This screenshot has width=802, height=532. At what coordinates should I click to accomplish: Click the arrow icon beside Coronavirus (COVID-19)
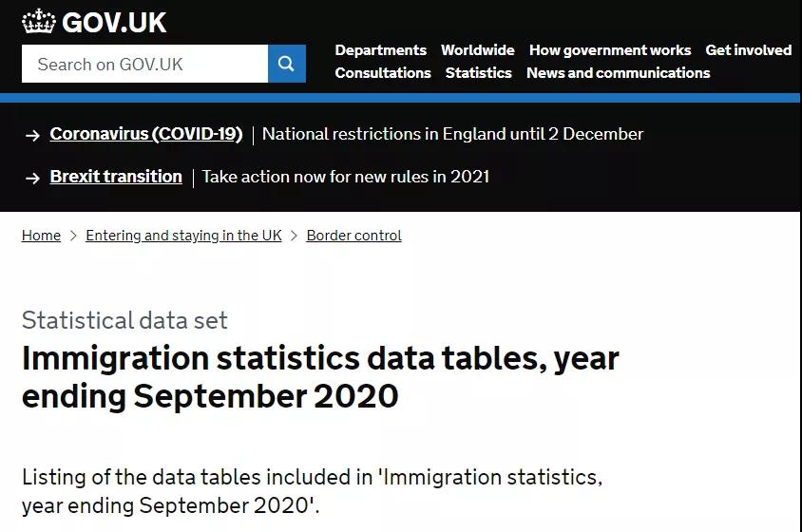32,135
